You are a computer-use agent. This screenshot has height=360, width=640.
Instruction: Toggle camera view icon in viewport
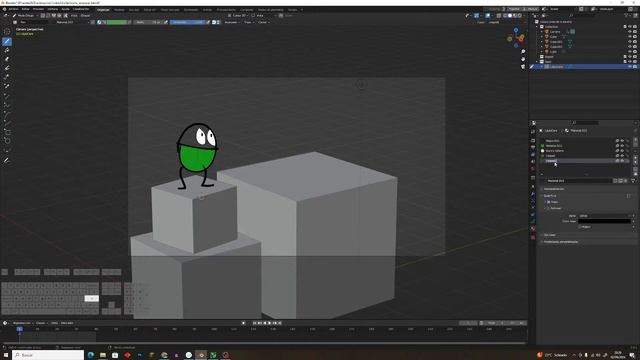tap(523, 67)
